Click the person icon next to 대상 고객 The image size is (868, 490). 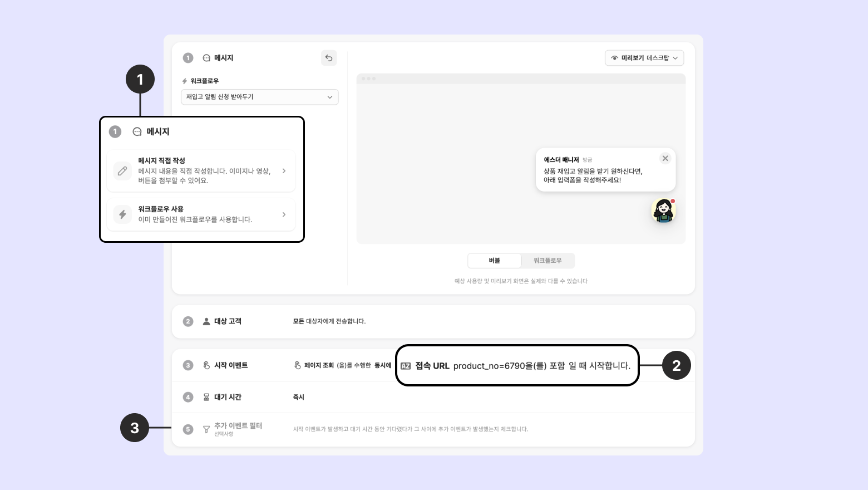206,321
